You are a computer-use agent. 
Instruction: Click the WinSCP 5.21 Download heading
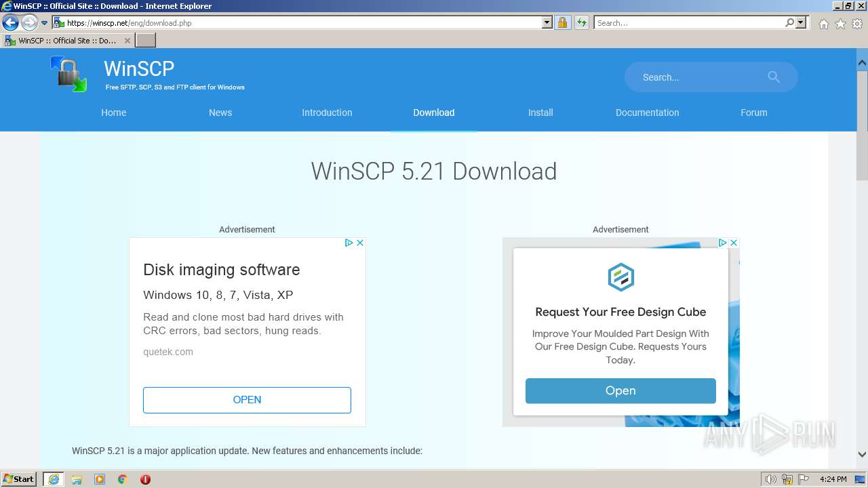(x=434, y=171)
